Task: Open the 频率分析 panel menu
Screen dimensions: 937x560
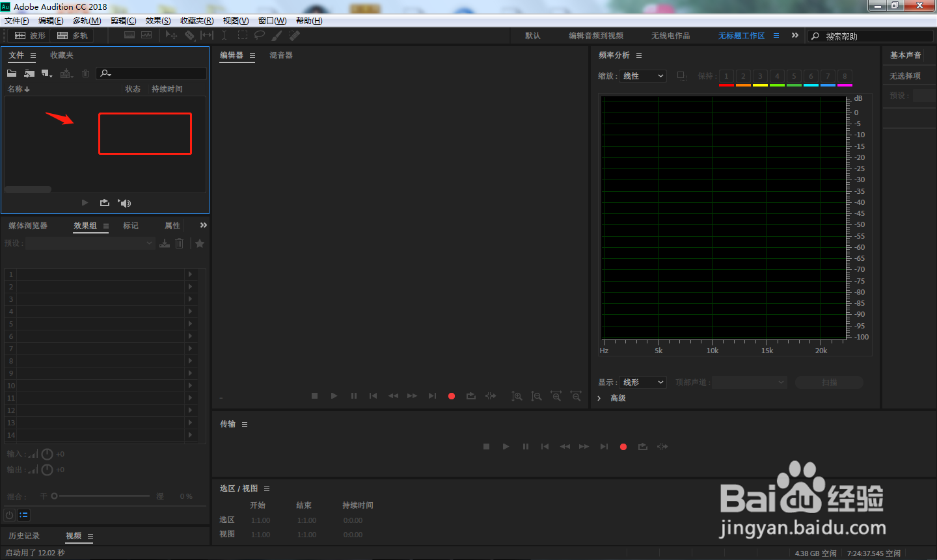Action: [639, 55]
